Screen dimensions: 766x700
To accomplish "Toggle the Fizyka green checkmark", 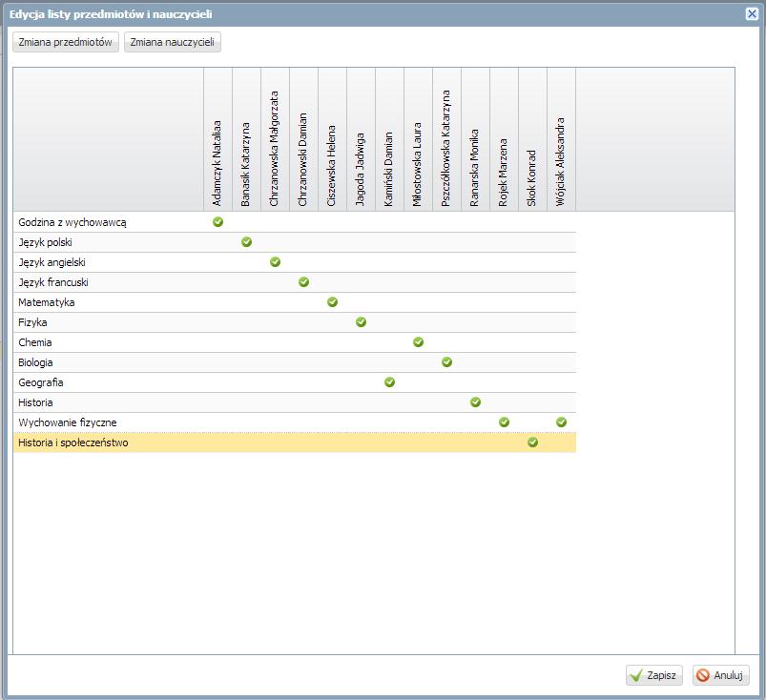I will coord(361,322).
